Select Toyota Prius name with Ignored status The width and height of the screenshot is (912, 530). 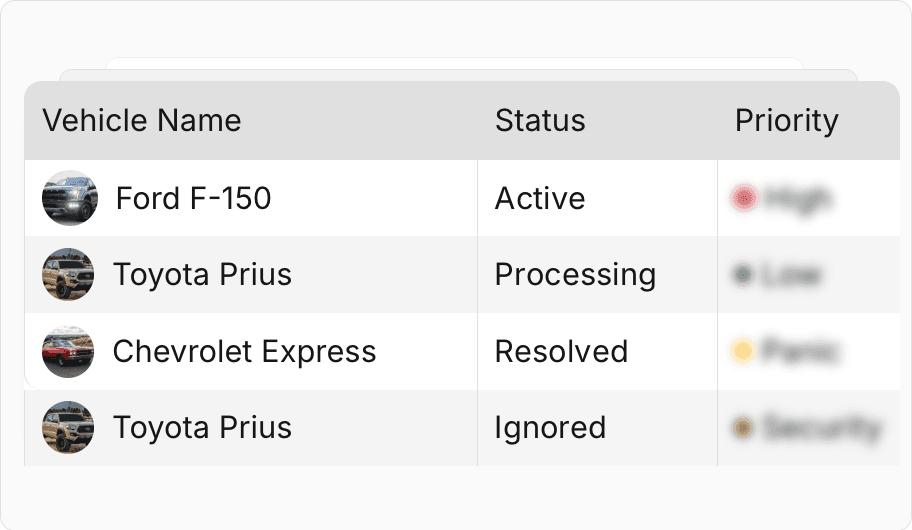[x=202, y=427]
